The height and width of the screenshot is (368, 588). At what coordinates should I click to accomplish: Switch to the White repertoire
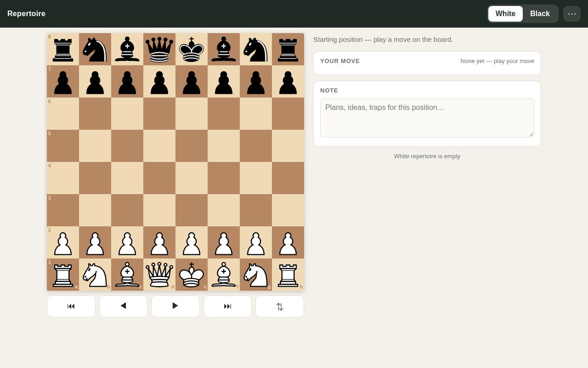click(505, 14)
